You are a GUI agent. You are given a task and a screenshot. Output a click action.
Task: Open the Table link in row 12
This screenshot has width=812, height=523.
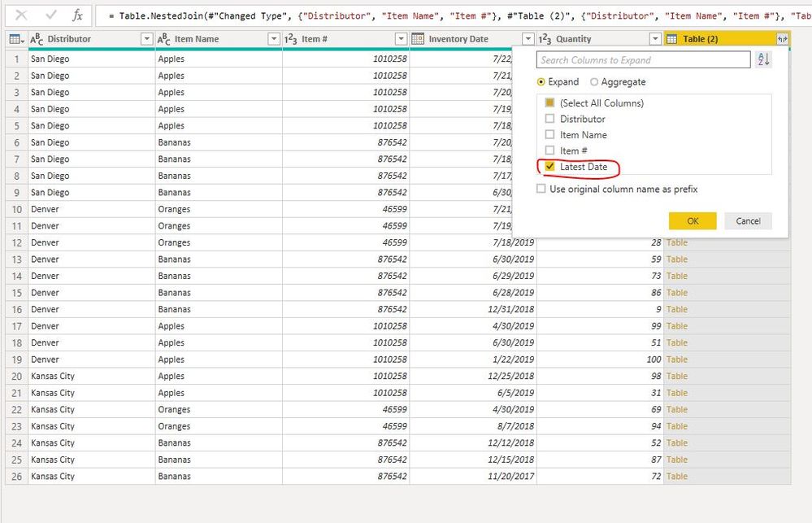tap(677, 242)
